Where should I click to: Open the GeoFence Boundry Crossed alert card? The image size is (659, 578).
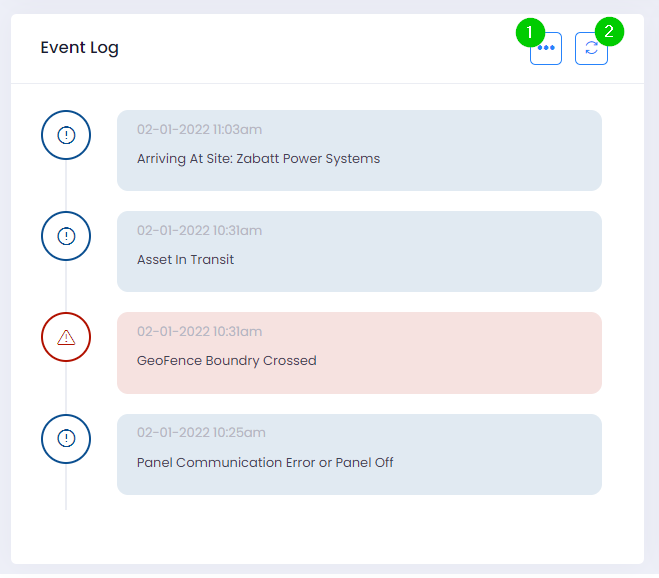click(x=359, y=352)
